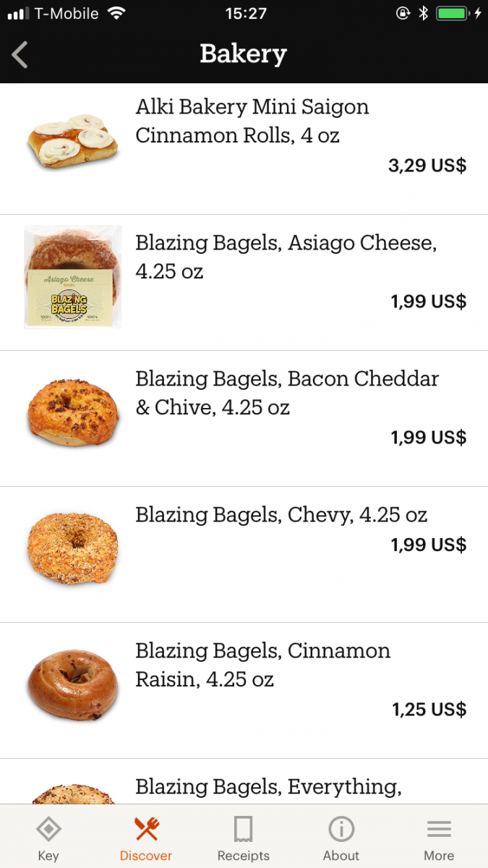Open Blazing Bagels, Asiago Cheese item
Viewport: 488px width, 868px height.
click(x=286, y=257)
